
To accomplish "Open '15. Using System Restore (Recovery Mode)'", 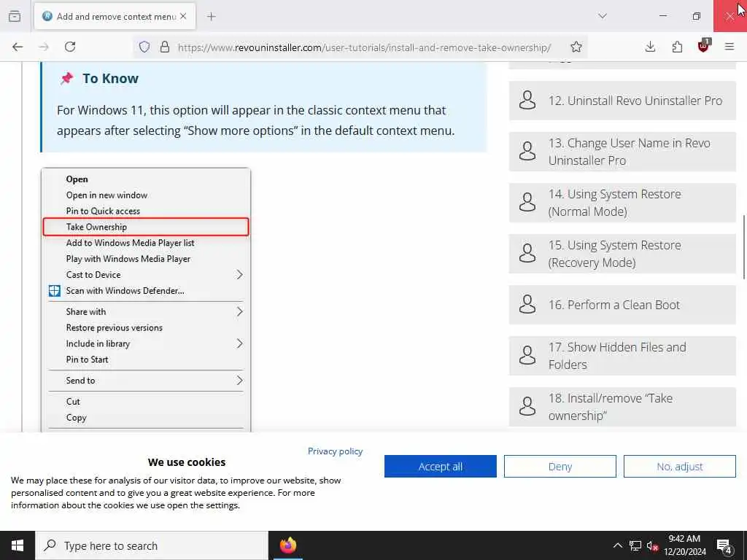I will pyautogui.click(x=622, y=254).
